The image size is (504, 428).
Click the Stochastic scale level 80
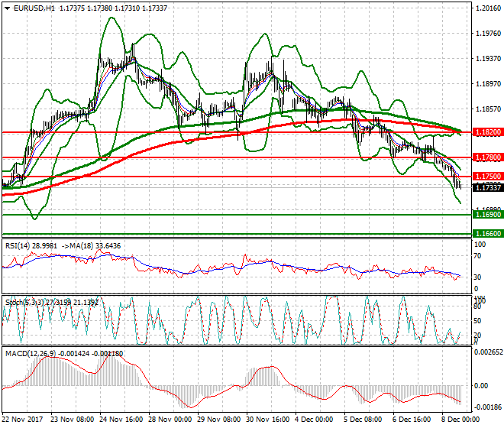click(478, 306)
